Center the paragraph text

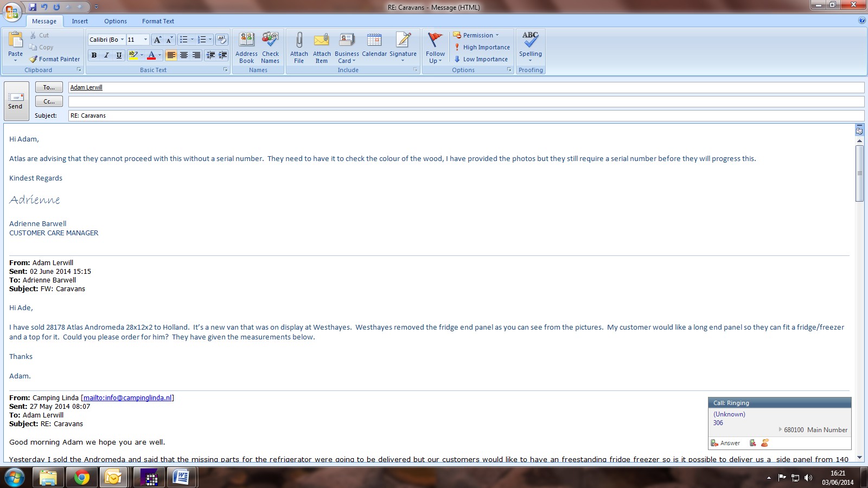click(183, 55)
